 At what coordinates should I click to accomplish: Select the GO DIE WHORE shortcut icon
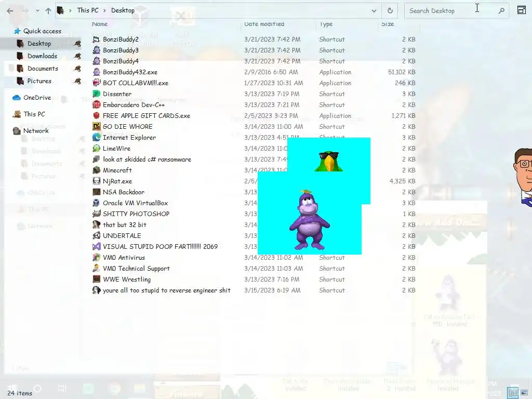[96, 127]
